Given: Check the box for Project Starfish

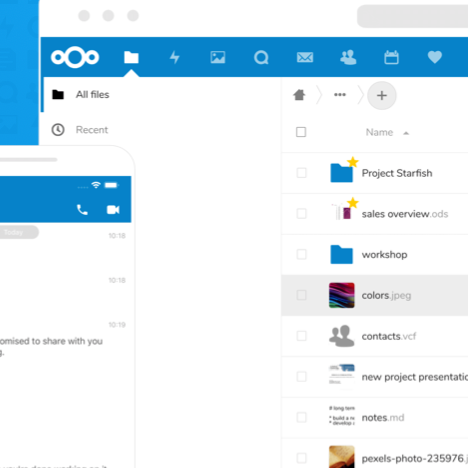Looking at the screenshot, I should [x=301, y=173].
